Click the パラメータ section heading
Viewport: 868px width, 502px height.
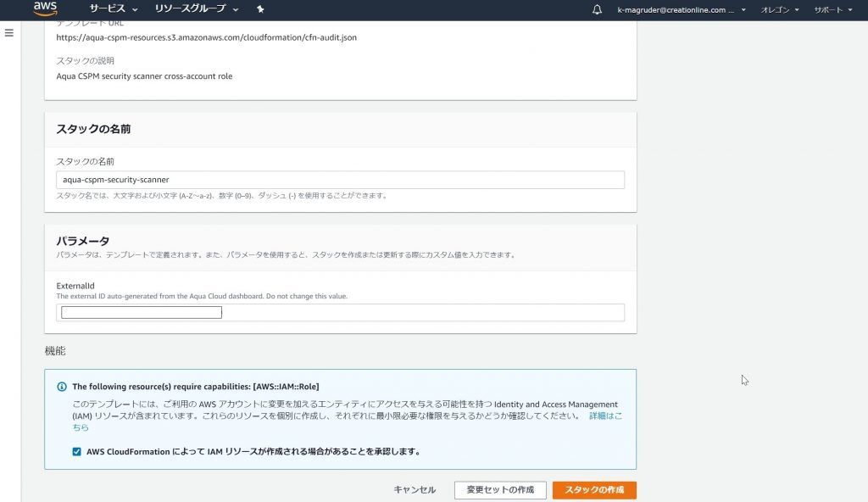coord(83,241)
